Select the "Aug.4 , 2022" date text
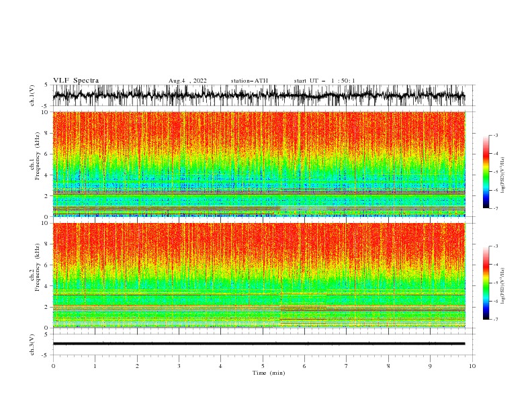Screen dimensions: 532x411 point(187,81)
